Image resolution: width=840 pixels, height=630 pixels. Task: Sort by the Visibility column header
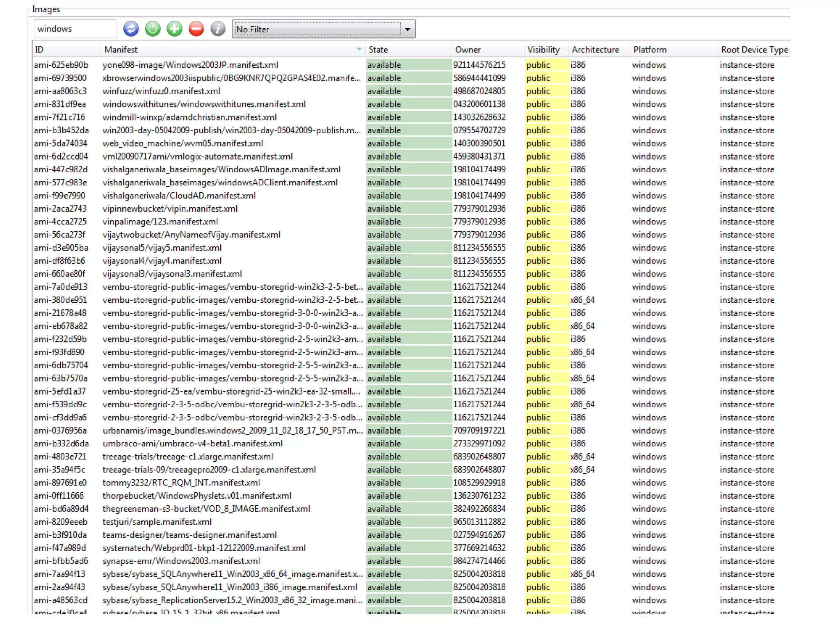click(543, 50)
